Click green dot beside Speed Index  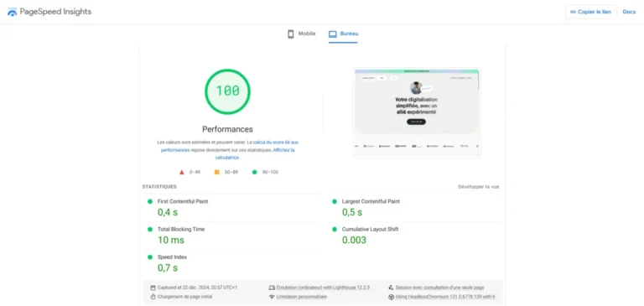150,257
